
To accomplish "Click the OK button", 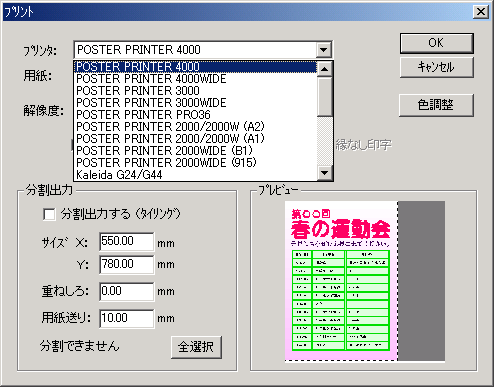I will pyautogui.click(x=436, y=43).
